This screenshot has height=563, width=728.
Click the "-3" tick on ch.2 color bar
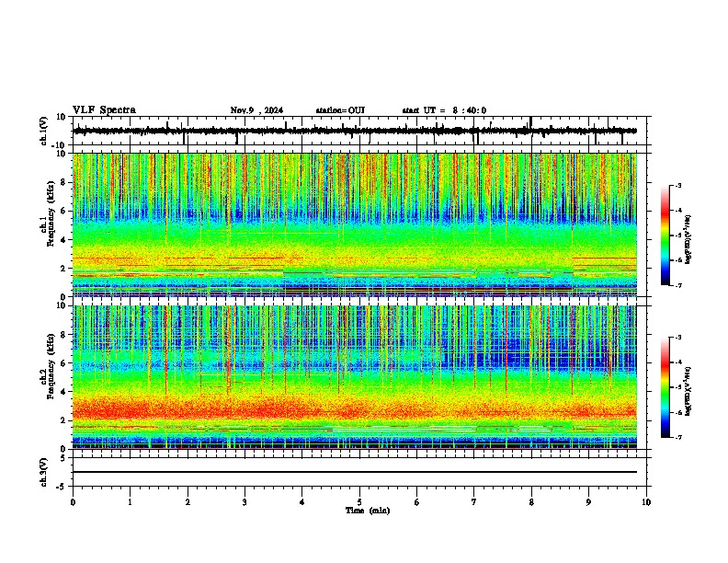pyautogui.click(x=678, y=338)
